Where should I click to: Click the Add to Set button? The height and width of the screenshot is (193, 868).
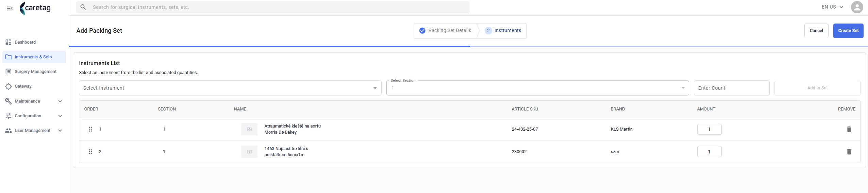pyautogui.click(x=817, y=88)
